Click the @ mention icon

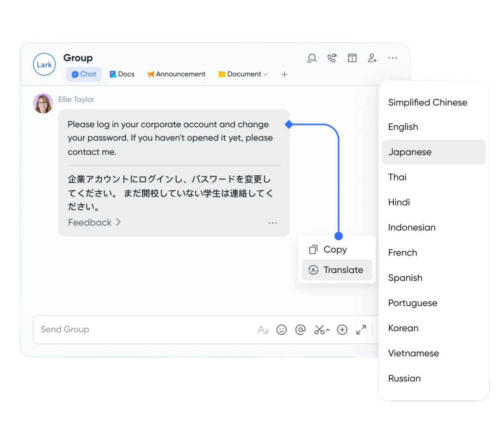300,330
